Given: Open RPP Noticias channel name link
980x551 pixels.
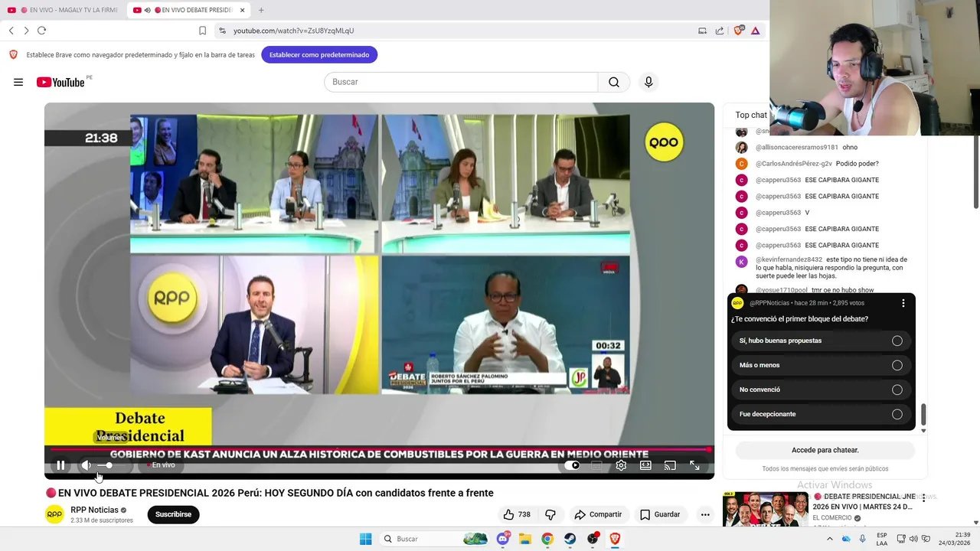Looking at the screenshot, I should click(x=94, y=510).
